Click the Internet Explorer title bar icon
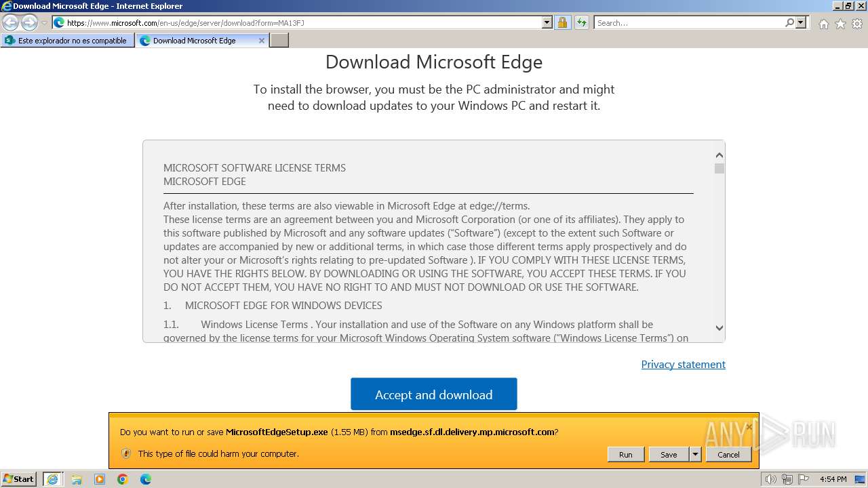Image resolution: width=868 pixels, height=488 pixels. [7, 6]
